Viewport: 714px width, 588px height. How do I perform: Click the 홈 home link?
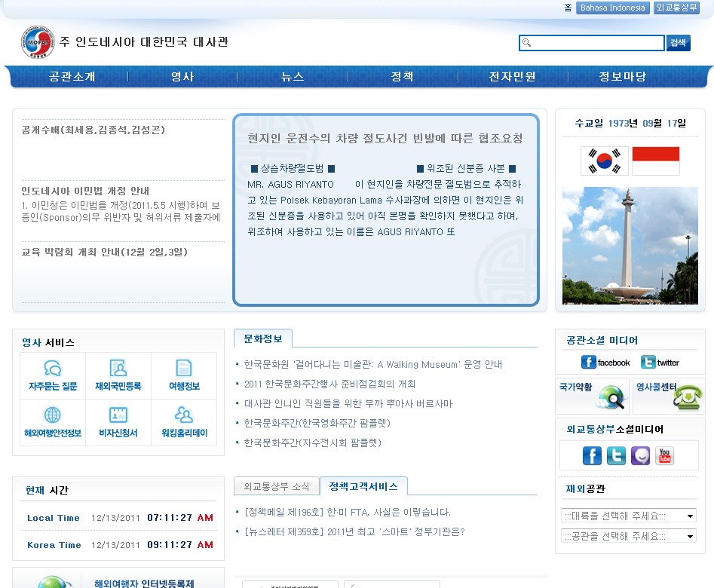pos(568,8)
